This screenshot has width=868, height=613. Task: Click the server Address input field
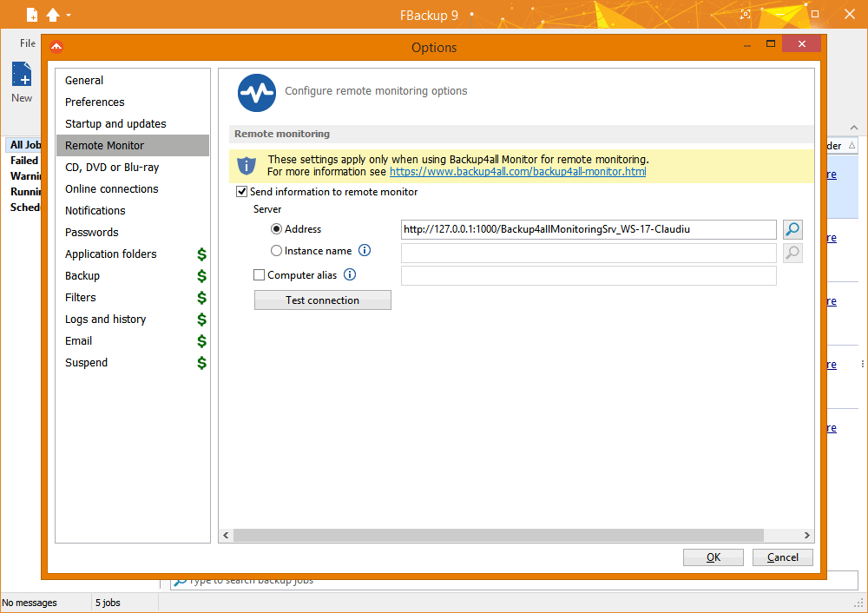tap(589, 229)
